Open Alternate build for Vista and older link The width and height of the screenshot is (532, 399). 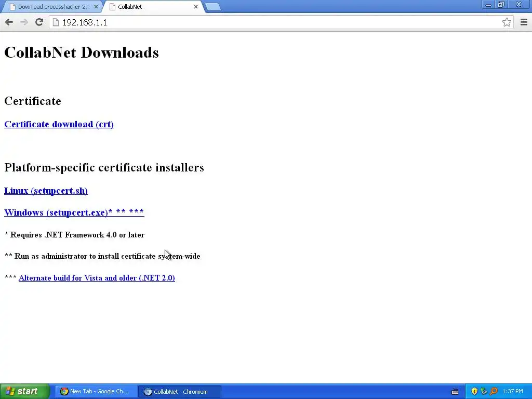(97, 278)
